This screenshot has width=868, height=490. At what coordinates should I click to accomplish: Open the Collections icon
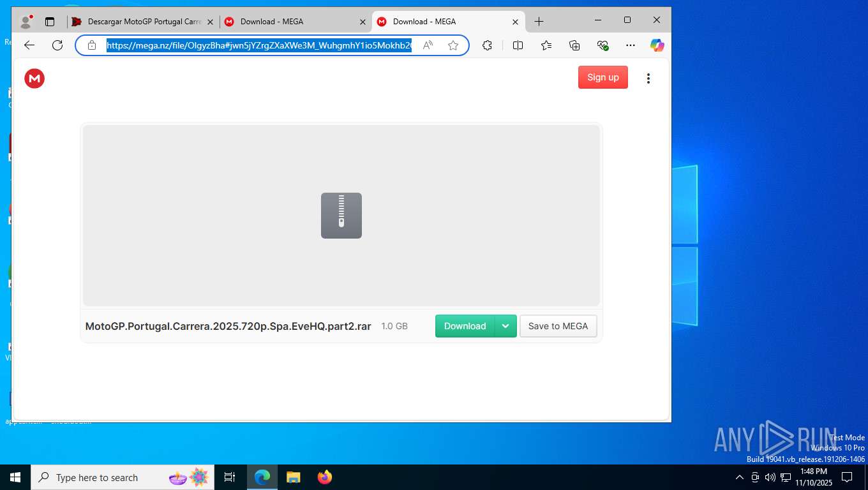coord(574,45)
